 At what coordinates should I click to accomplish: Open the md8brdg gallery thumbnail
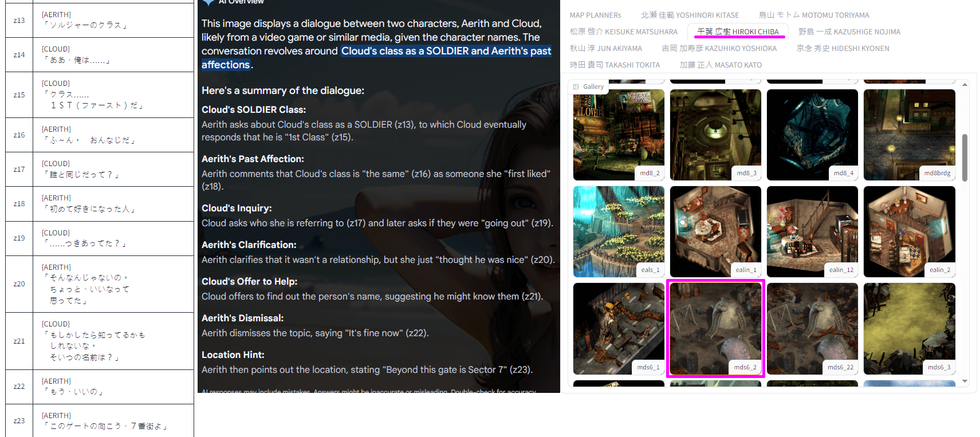(x=910, y=135)
